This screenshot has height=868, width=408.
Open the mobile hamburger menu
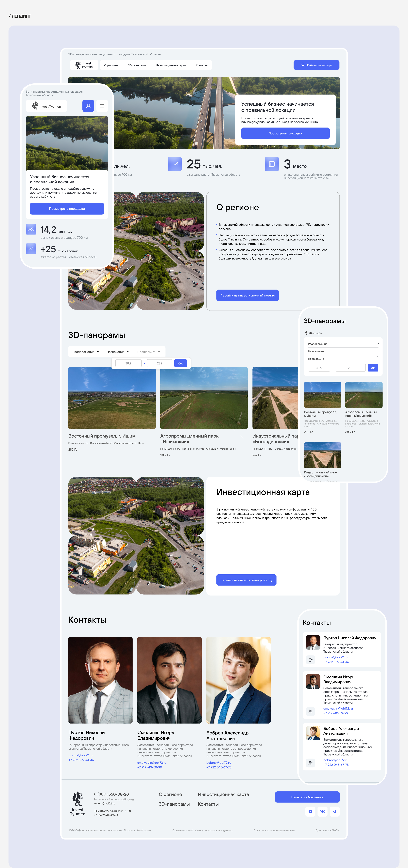click(102, 106)
